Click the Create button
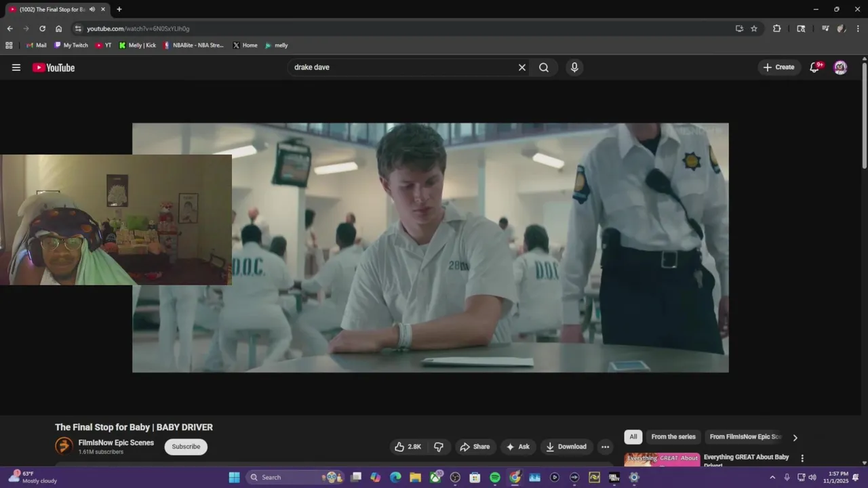The width and height of the screenshot is (868, 488). pos(778,67)
